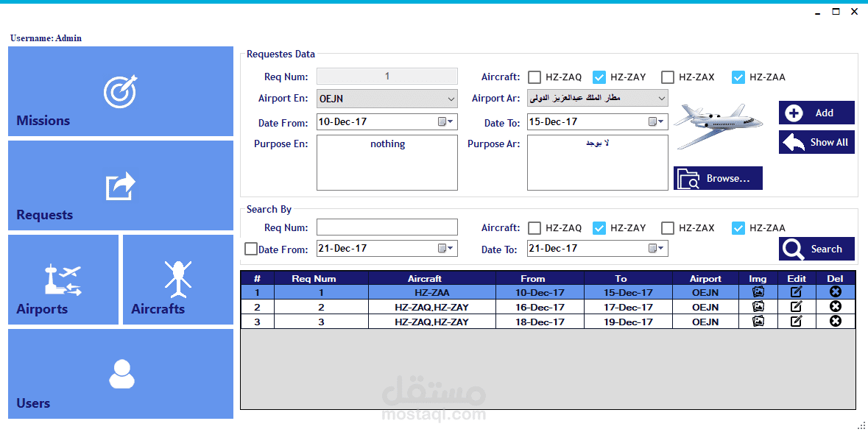Click the disabled Req Num field showing 1

[x=387, y=77]
